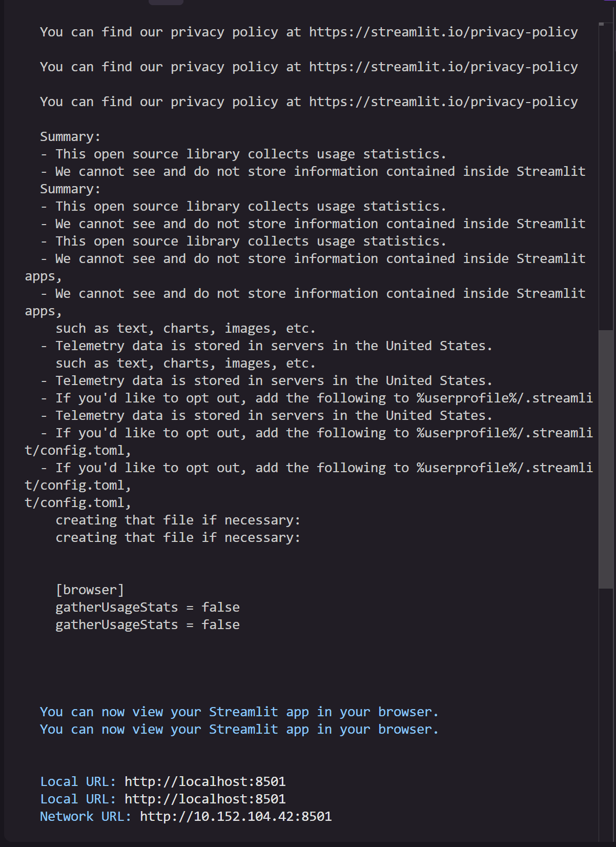Open the second http://localhost:8501 Local URL
This screenshot has height=847, width=616.
coord(205,799)
